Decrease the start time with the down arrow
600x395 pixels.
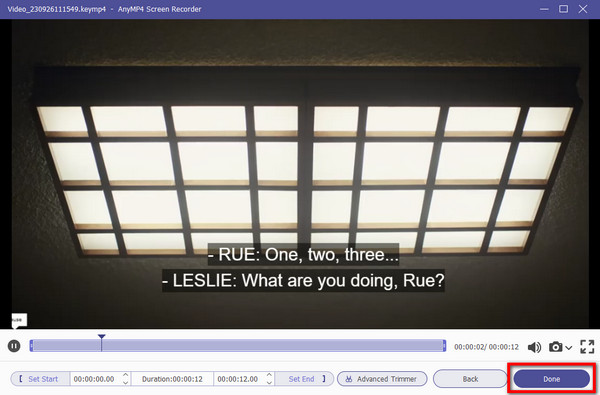(x=126, y=382)
